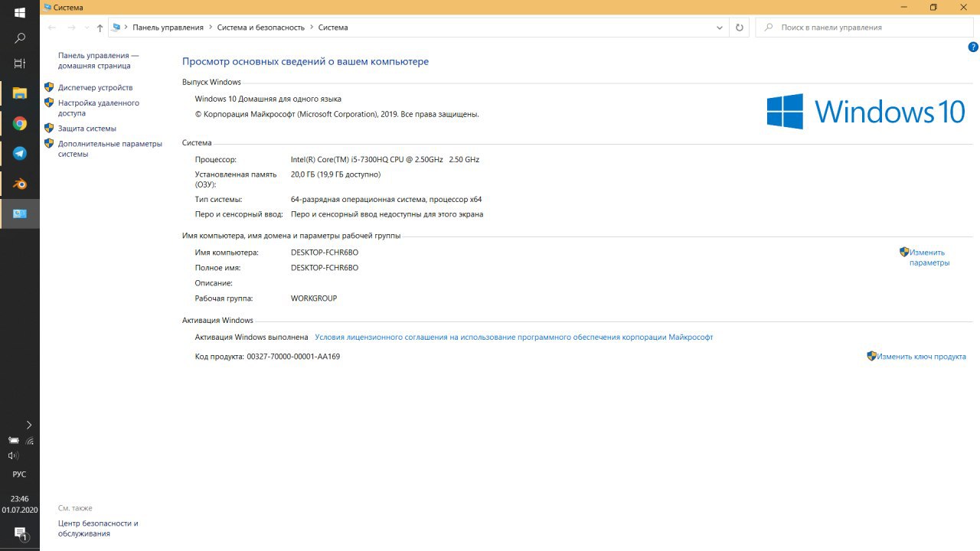Open Telegram from the taskbar

point(20,154)
